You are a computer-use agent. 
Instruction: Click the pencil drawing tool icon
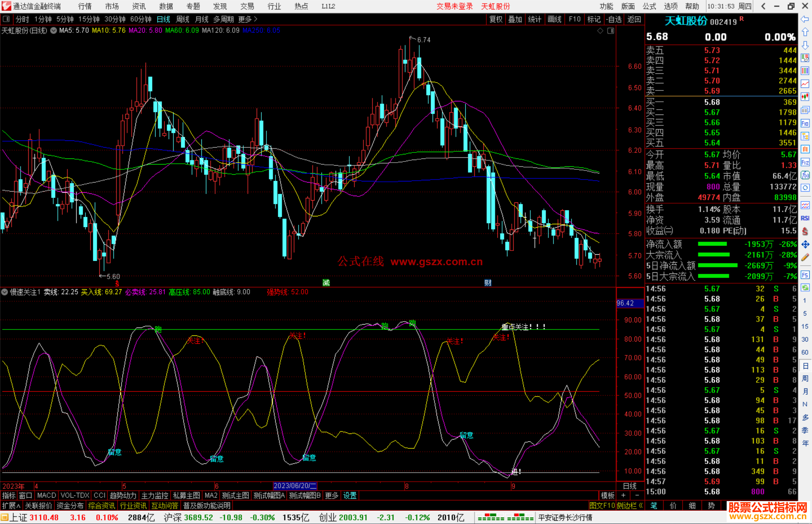(x=805, y=257)
